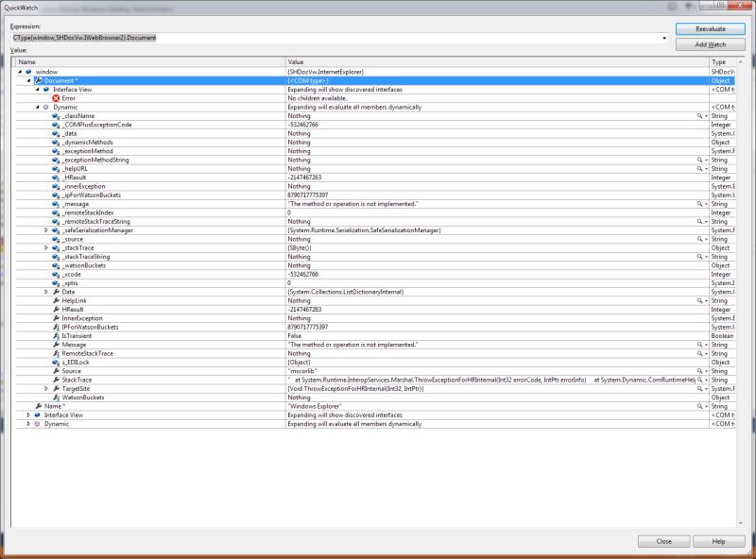Click the Type column header
This screenshot has width=756, height=559.
coord(722,62)
